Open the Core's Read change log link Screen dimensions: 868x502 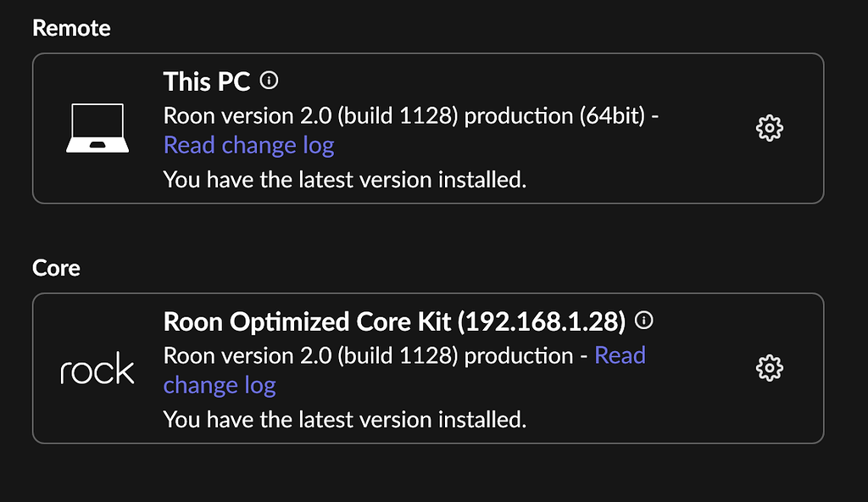(x=620, y=355)
